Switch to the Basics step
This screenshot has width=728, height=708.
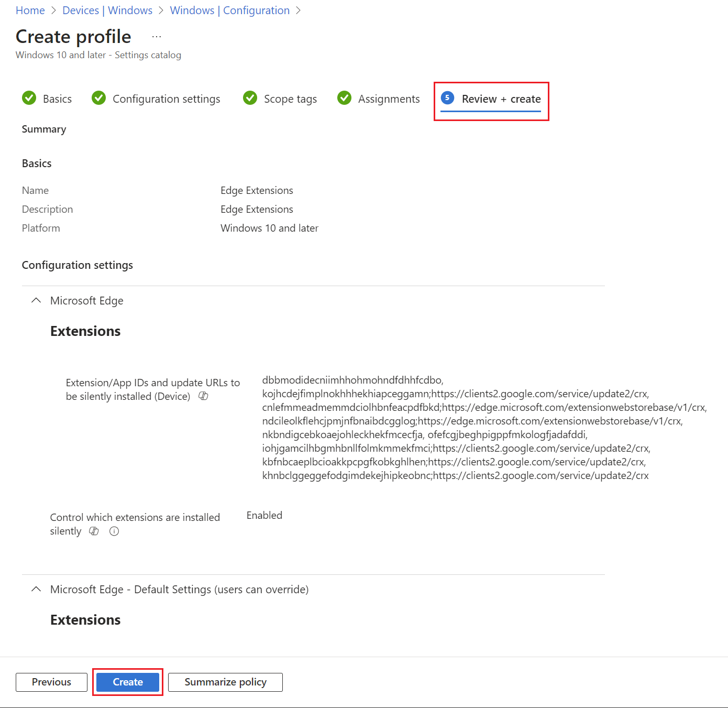tap(58, 99)
